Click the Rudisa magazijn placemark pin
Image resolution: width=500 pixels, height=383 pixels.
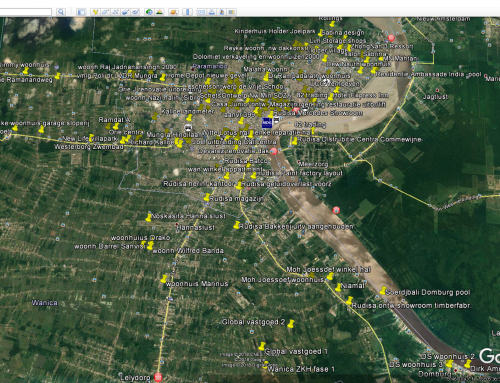[207, 197]
